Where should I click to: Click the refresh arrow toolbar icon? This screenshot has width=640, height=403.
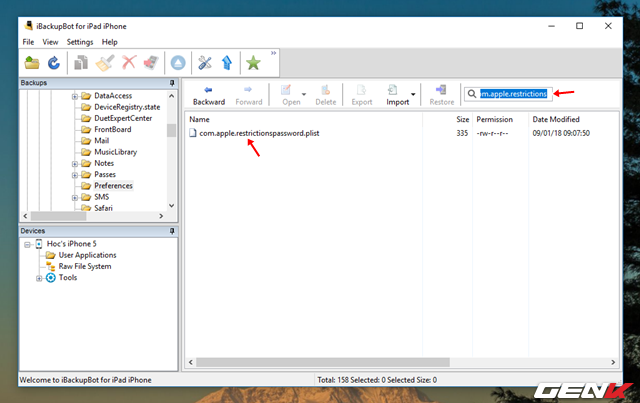coord(53,63)
